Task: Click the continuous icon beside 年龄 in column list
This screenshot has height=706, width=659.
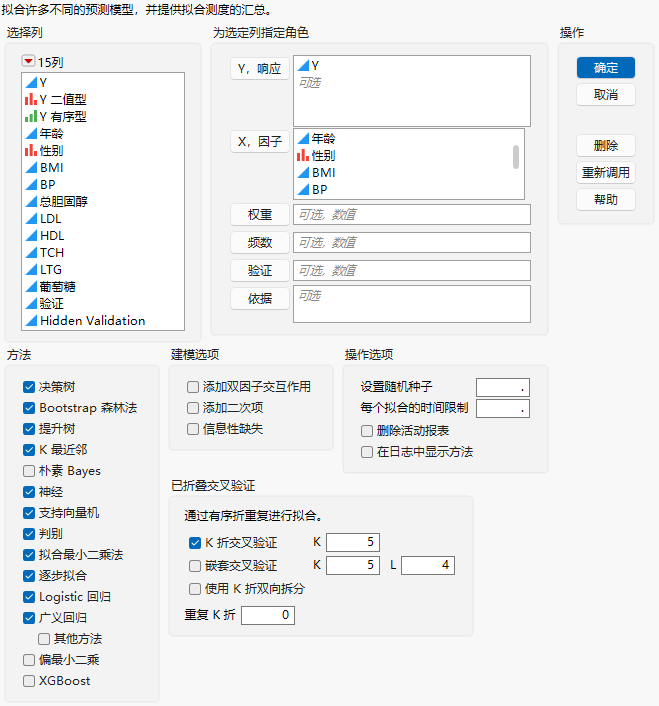Action: point(31,133)
